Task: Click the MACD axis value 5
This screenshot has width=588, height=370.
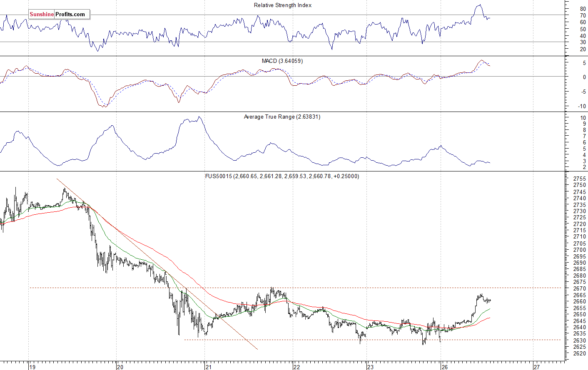Action: (584, 63)
